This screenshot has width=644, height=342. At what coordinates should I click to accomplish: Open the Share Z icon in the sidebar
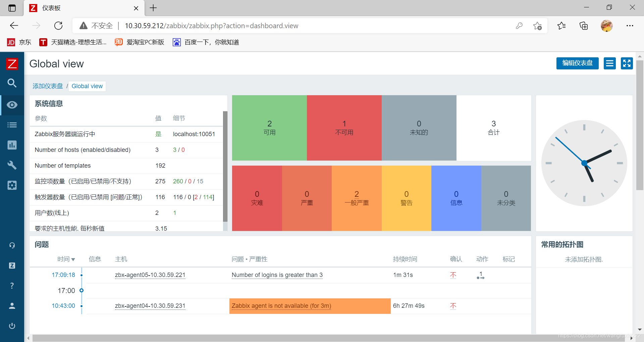point(12,266)
